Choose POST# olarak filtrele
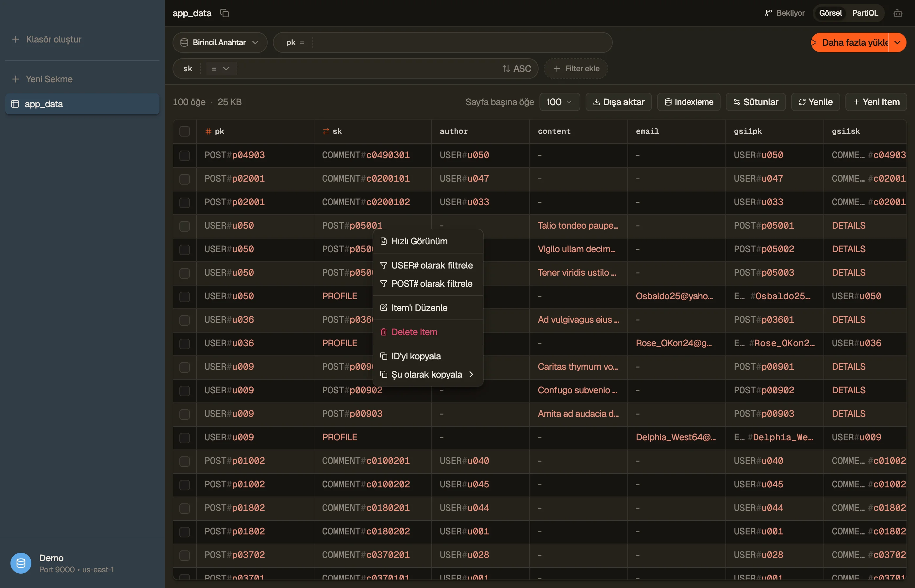This screenshot has width=915, height=588. (x=428, y=284)
